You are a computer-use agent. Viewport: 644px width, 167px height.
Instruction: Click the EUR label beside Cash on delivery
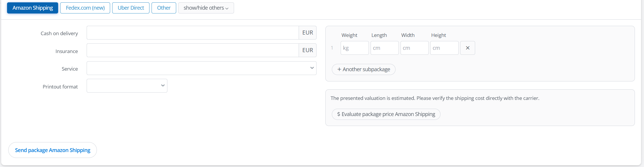click(x=307, y=33)
